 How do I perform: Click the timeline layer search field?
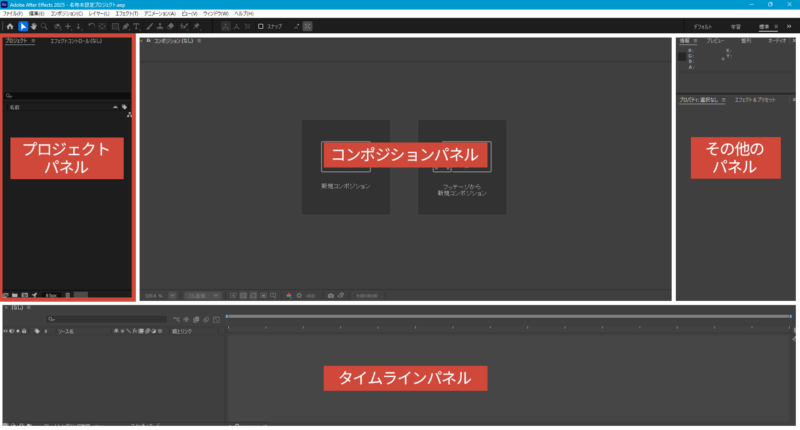107,320
